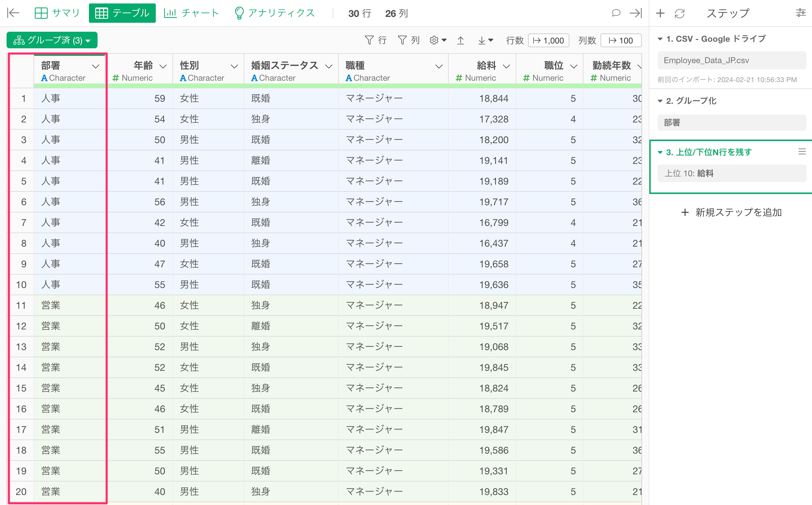Click row number 20
The width and height of the screenshot is (812, 505).
(21, 492)
